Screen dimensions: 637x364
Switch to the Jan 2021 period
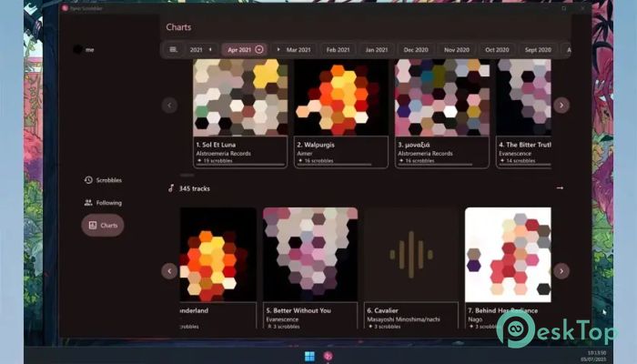click(376, 49)
